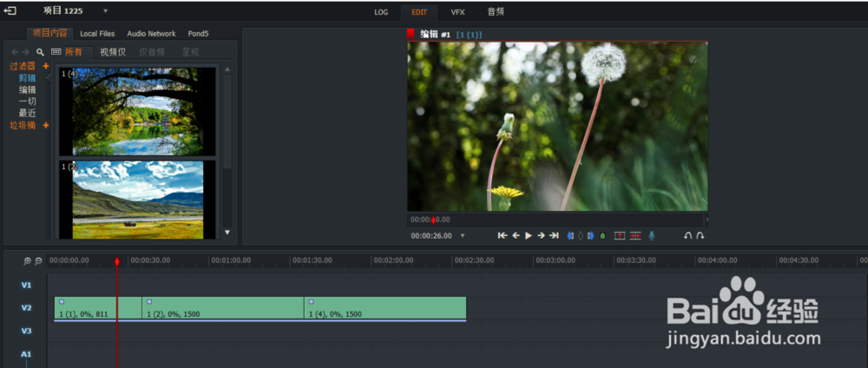Click the 编辑 #1 viewer title
This screenshot has width=868, height=368.
tap(436, 35)
